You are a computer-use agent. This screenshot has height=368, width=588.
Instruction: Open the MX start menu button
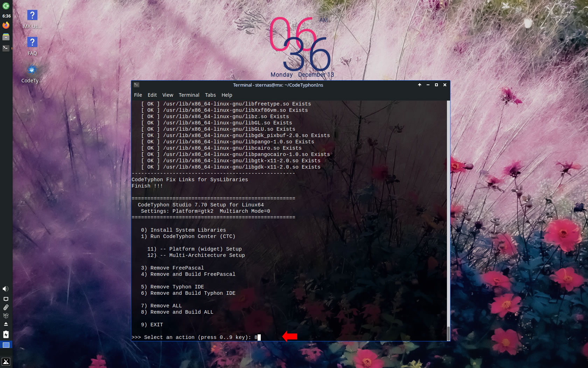tap(6, 362)
